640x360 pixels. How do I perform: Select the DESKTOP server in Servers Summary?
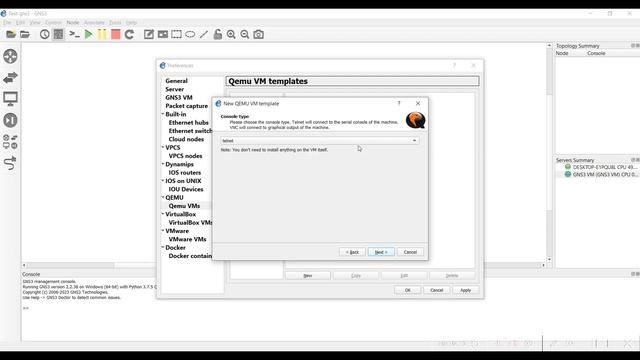pos(601,167)
